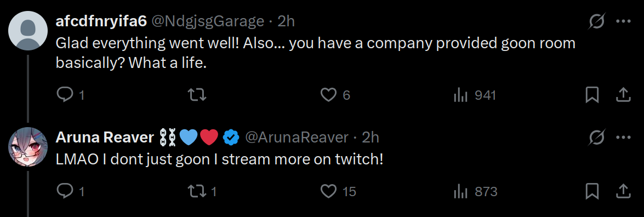
Task: Open more options for Aruna Reaver's tweet
Action: coord(624,137)
